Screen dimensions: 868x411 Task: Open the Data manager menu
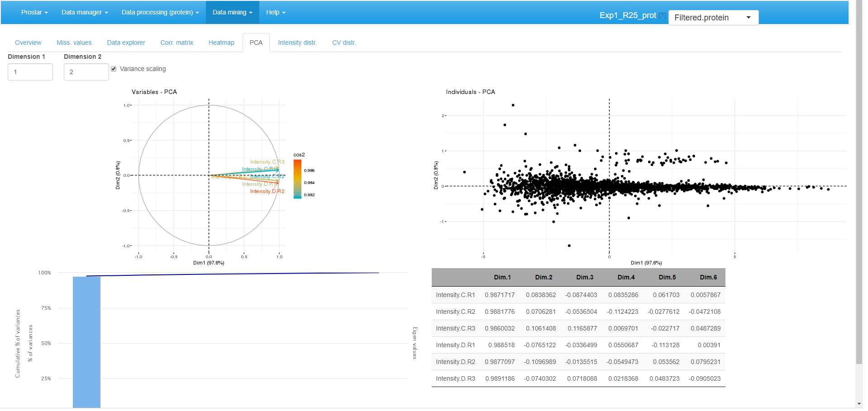84,12
